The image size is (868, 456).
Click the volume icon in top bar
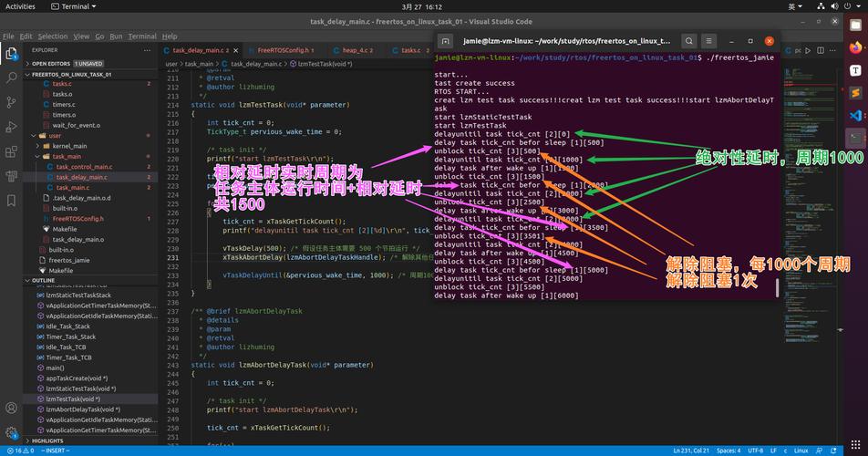tap(834, 6)
